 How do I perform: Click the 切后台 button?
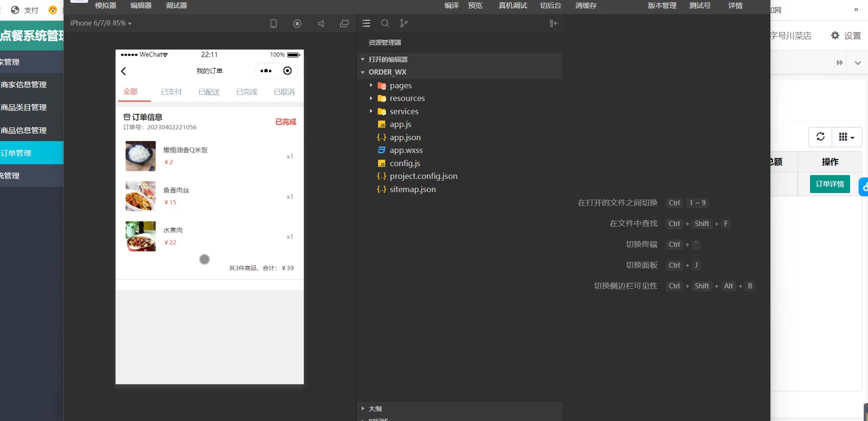point(551,5)
